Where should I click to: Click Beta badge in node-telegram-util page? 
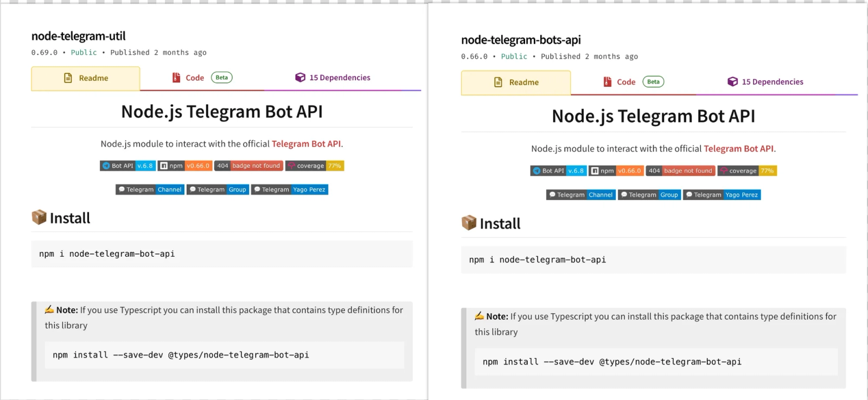click(x=221, y=78)
